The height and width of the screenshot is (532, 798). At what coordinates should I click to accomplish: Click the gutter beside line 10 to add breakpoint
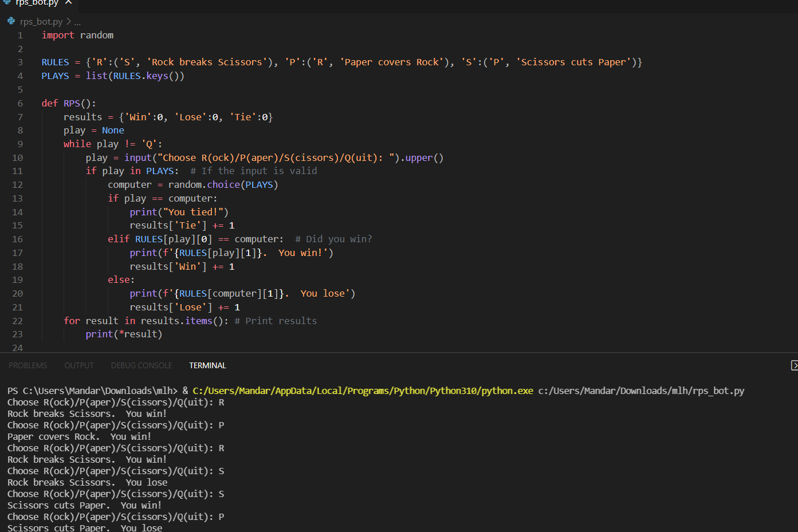click(9, 157)
